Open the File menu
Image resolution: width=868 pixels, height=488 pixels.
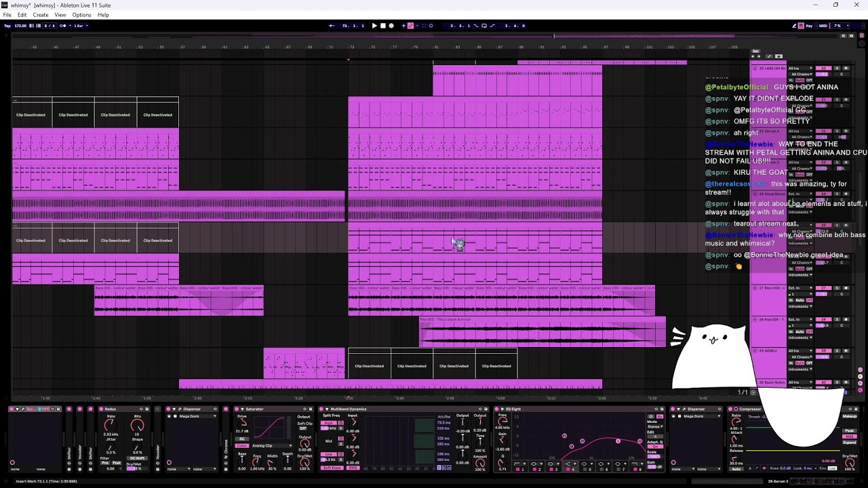click(7, 15)
